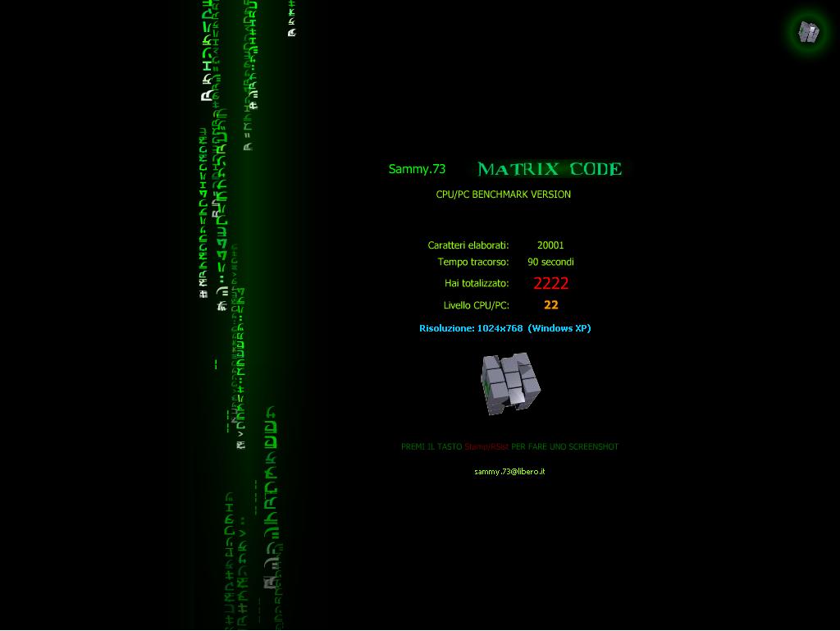Click the Matrix Code title logo

[x=550, y=169]
